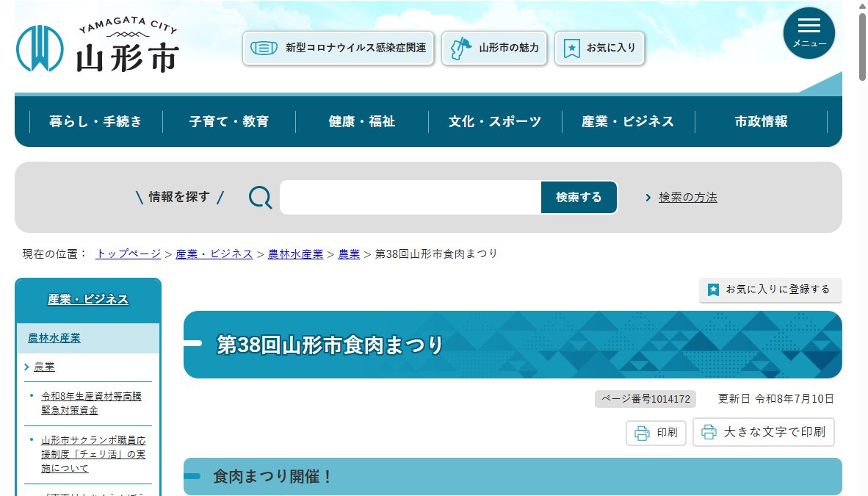Open the 健康・福祉 navigation item

(361, 121)
